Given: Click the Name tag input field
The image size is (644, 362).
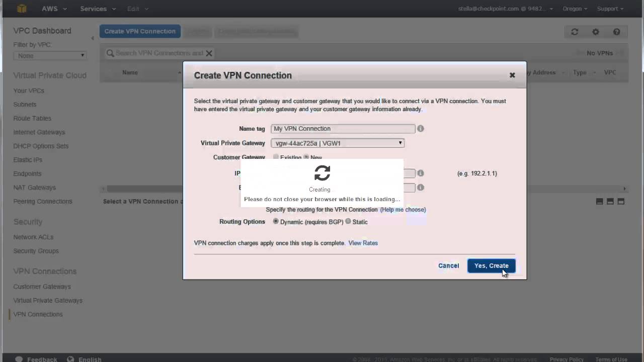Looking at the screenshot, I should pyautogui.click(x=343, y=129).
